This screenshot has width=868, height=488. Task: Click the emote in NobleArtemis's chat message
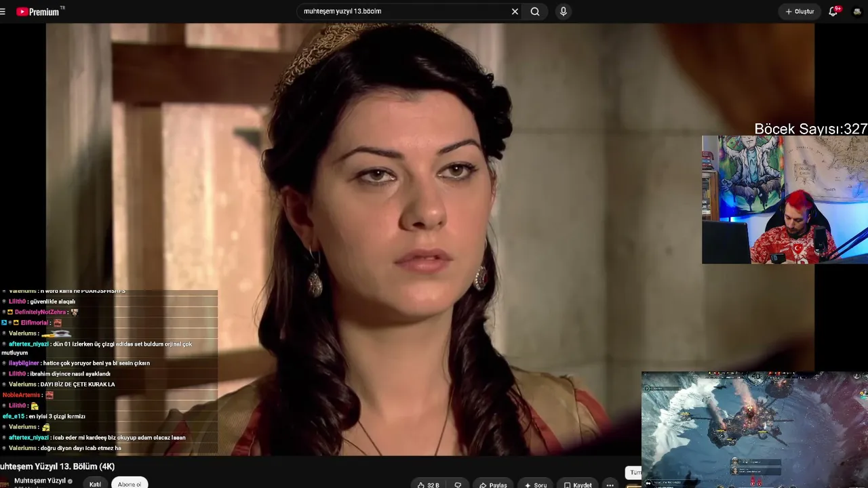50,395
